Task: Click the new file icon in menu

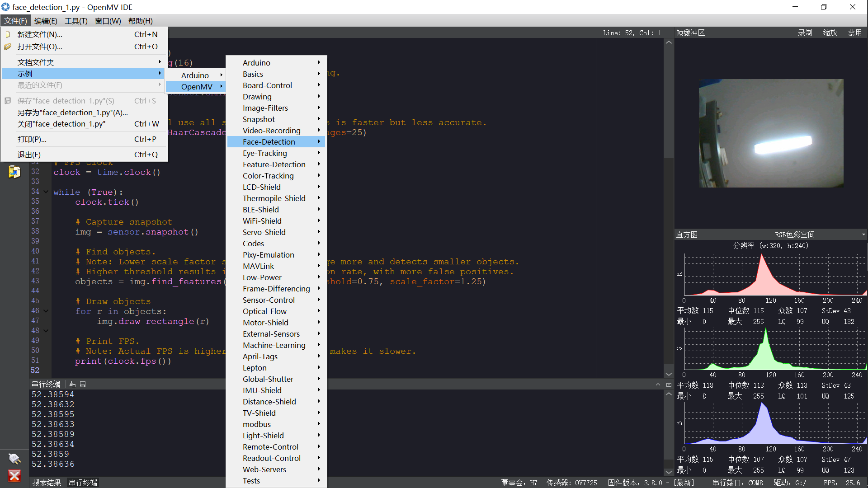Action: click(8, 34)
